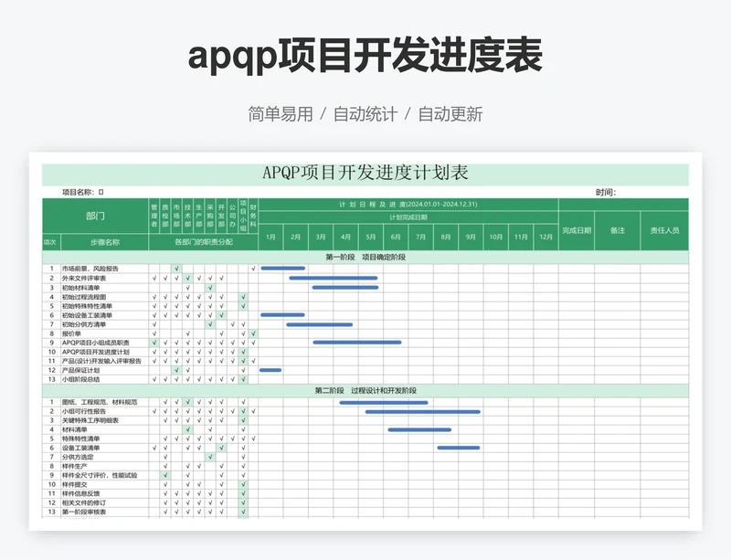Select the 步骤名称 header cell
Viewport: 731px width, 560px height.
click(x=104, y=242)
